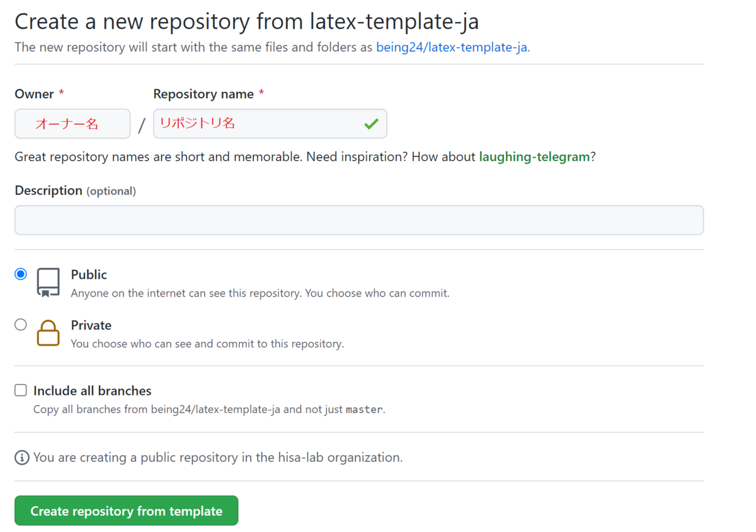Click the private repository lock icon
Image resolution: width=756 pixels, height=532 pixels.
click(x=49, y=333)
